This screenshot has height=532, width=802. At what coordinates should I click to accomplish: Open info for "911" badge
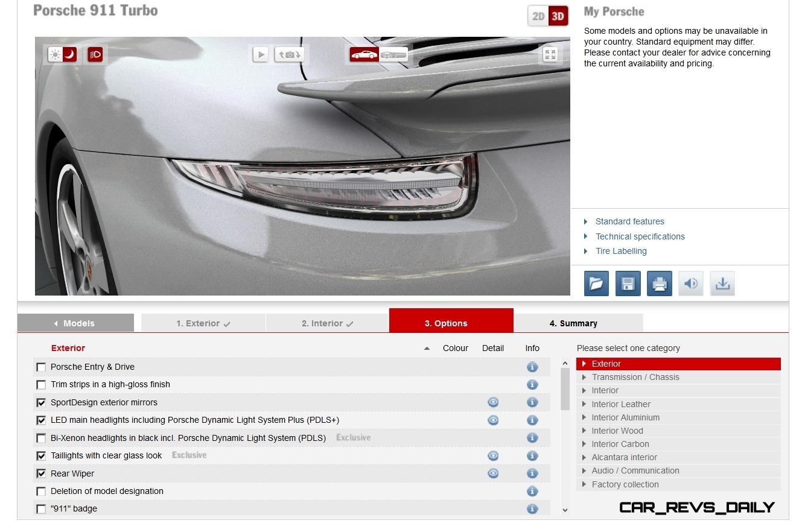532,509
